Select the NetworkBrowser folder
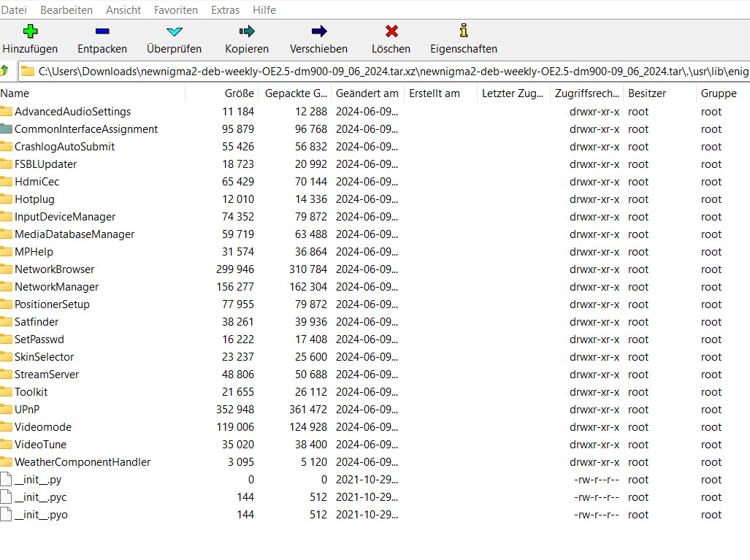Screen dimensions: 750x560 [x=54, y=269]
